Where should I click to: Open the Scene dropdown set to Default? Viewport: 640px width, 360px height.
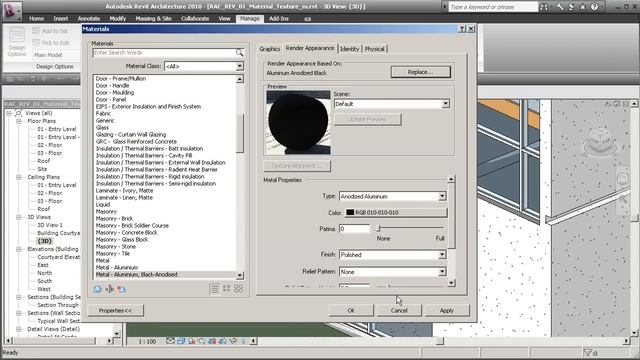pos(445,104)
